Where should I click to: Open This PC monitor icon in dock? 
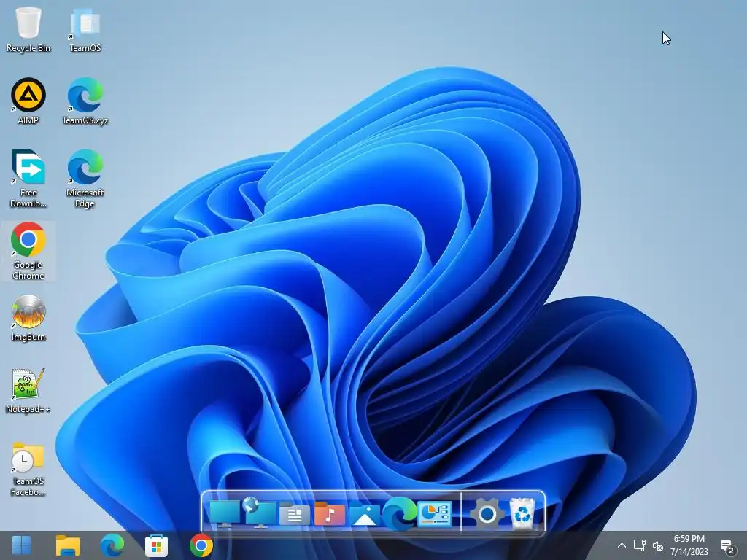click(224, 513)
